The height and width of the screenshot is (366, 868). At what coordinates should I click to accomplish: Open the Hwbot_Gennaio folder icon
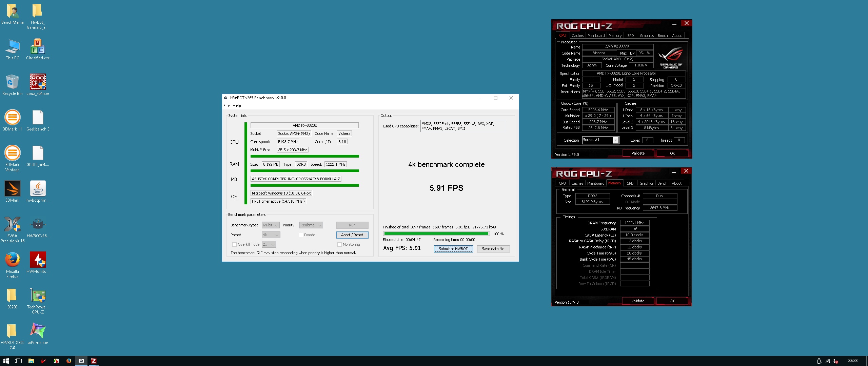38,17
